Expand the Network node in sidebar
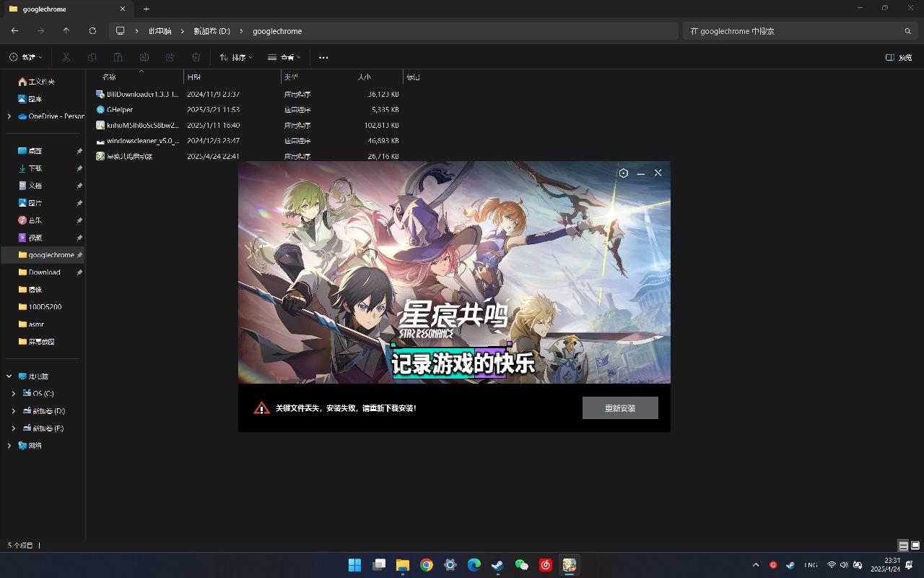924x578 pixels. tap(9, 446)
